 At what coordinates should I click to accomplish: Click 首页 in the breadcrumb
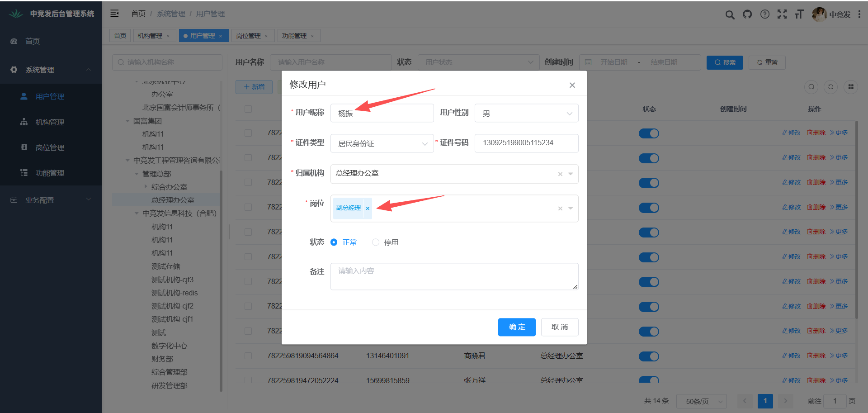click(x=138, y=14)
